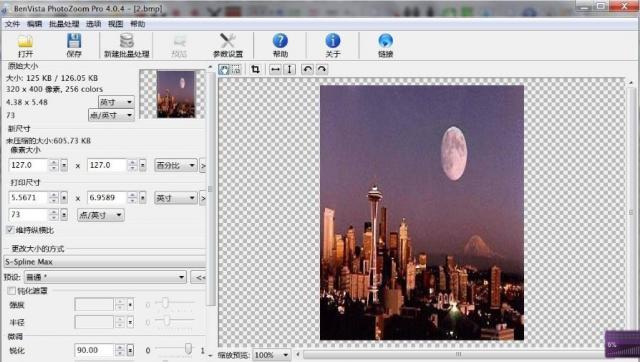Click the pixel width field showing 127.0
This screenshot has height=362, width=640.
pos(29,165)
